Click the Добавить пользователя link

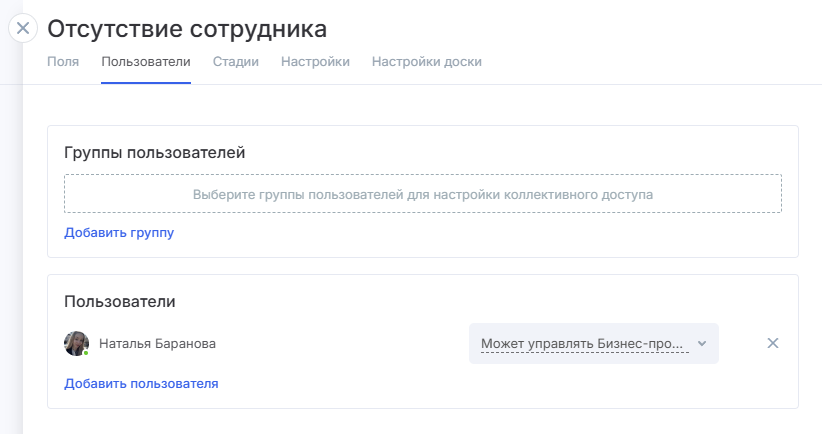coord(141,383)
